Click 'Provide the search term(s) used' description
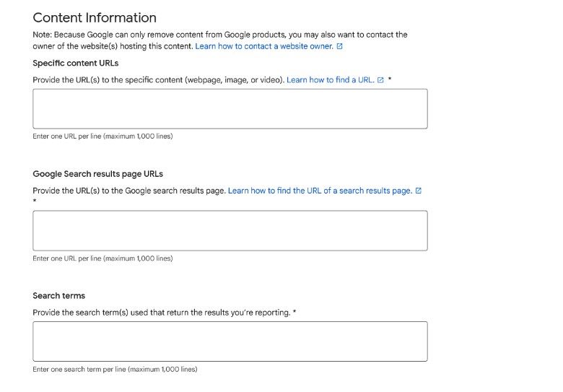This screenshot has height=392, width=563. (162, 313)
